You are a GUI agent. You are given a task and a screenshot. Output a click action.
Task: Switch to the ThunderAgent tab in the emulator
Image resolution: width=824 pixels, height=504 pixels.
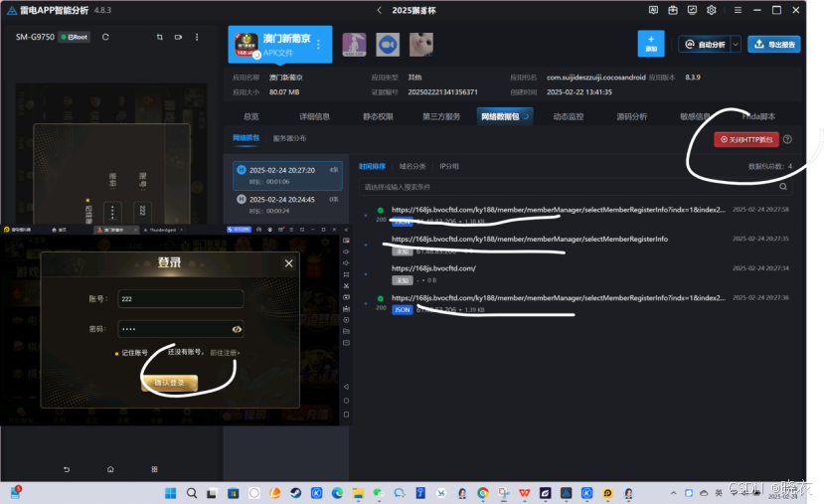(163, 230)
